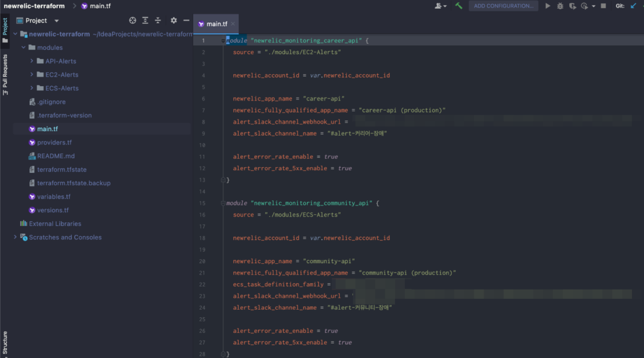Screen dimensions: 644x358
Task: Run with Coverage icon
Action: [572, 6]
